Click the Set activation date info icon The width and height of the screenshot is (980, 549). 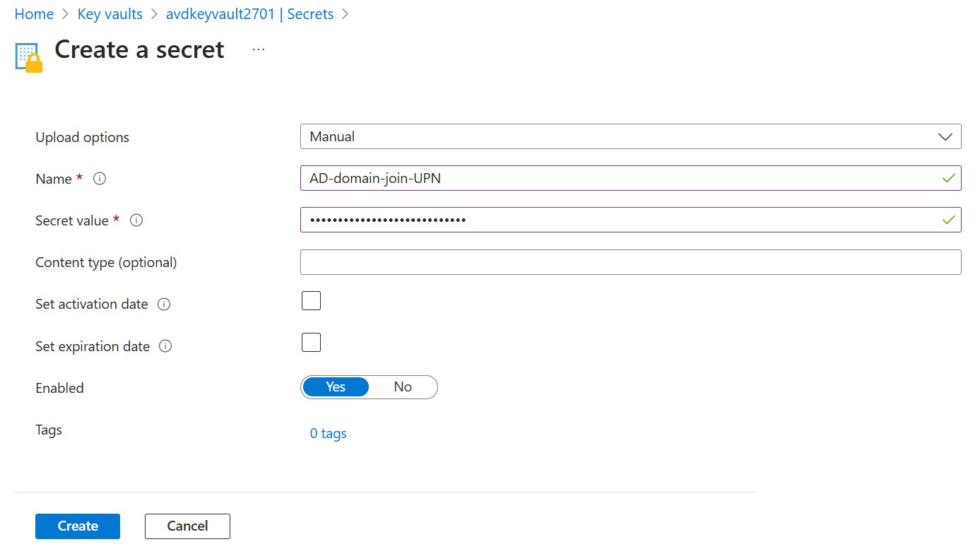coord(164,305)
